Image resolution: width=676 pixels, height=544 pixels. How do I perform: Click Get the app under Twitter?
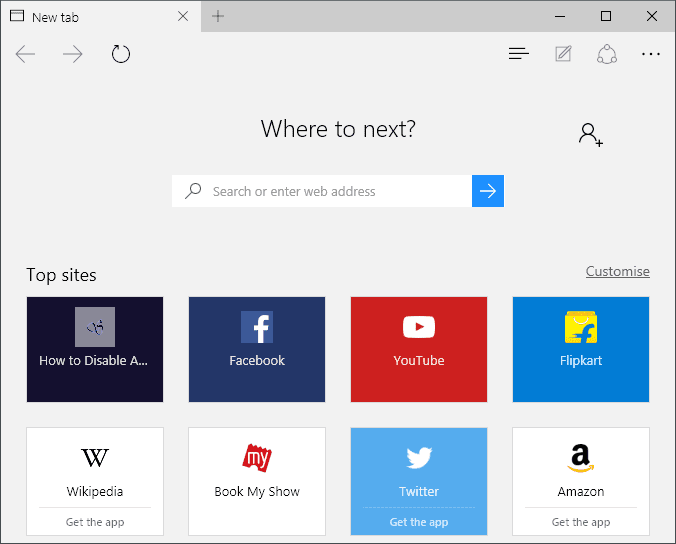click(x=419, y=522)
